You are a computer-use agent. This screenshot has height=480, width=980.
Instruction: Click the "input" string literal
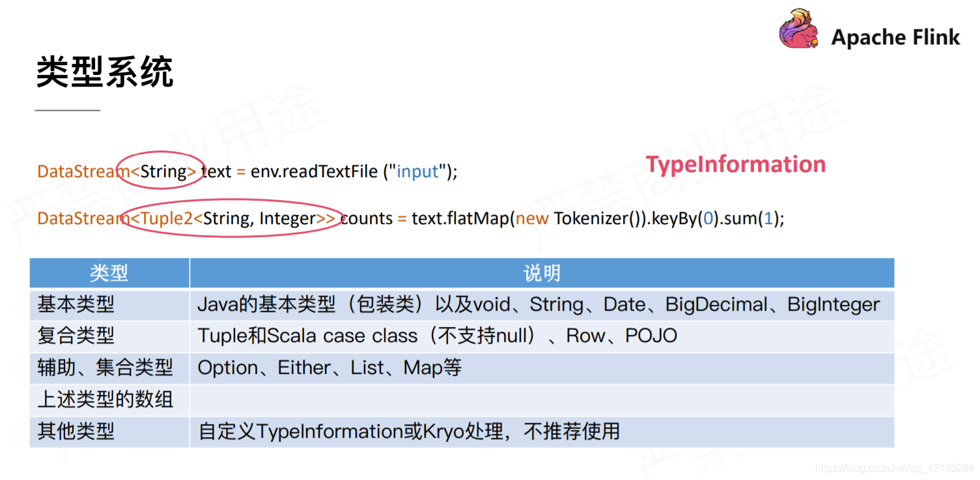point(418,172)
